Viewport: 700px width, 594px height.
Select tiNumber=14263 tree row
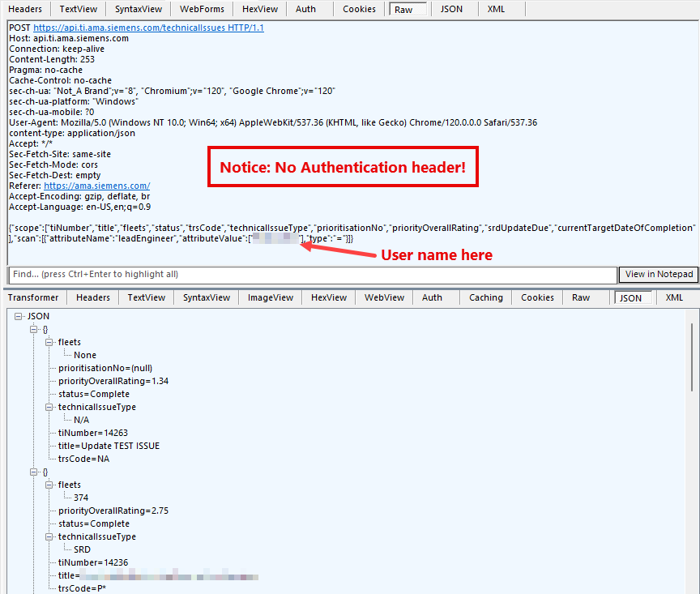93,433
